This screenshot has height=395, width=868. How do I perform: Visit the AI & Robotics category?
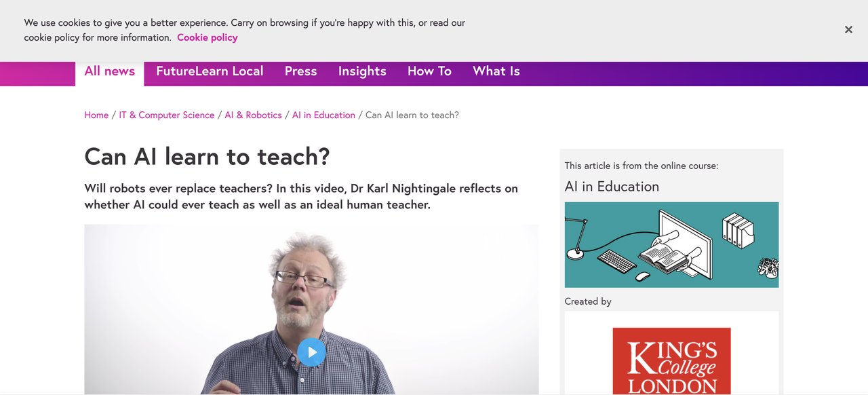[x=253, y=115]
